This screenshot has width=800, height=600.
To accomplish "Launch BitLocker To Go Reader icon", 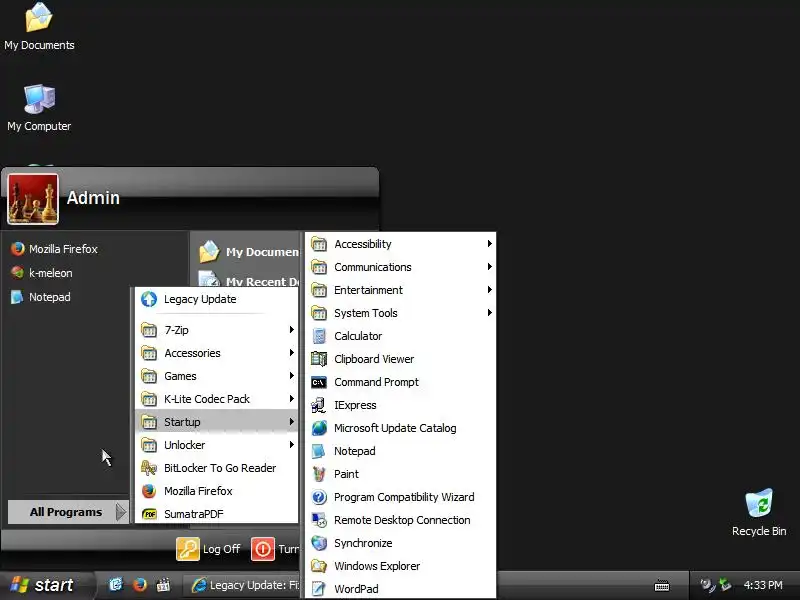I will [x=149, y=468].
